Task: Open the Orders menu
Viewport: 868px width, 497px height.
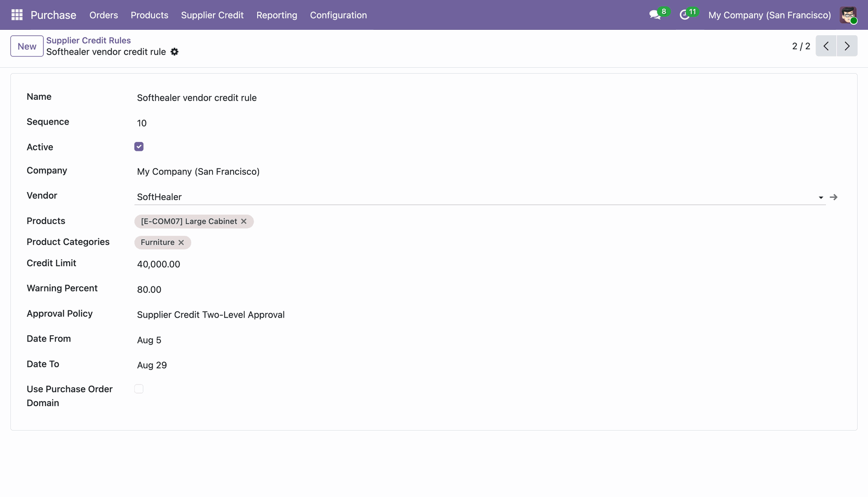Action: 104,15
